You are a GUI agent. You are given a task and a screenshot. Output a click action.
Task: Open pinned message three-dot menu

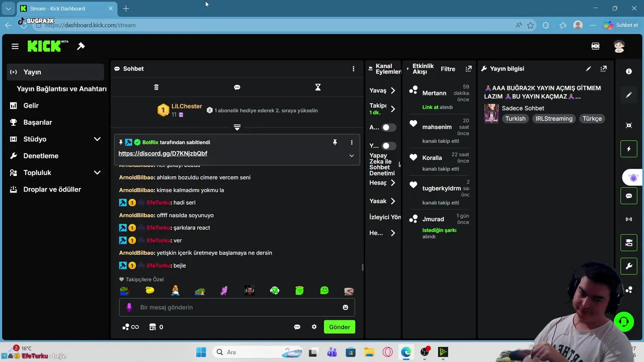(352, 142)
